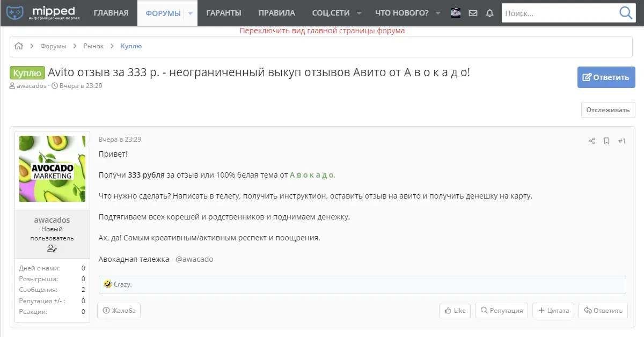Screen dimensions: 644x337
Task: Expand the ЧТО НОВОГО? dropdown arrow
Action: coord(438,13)
